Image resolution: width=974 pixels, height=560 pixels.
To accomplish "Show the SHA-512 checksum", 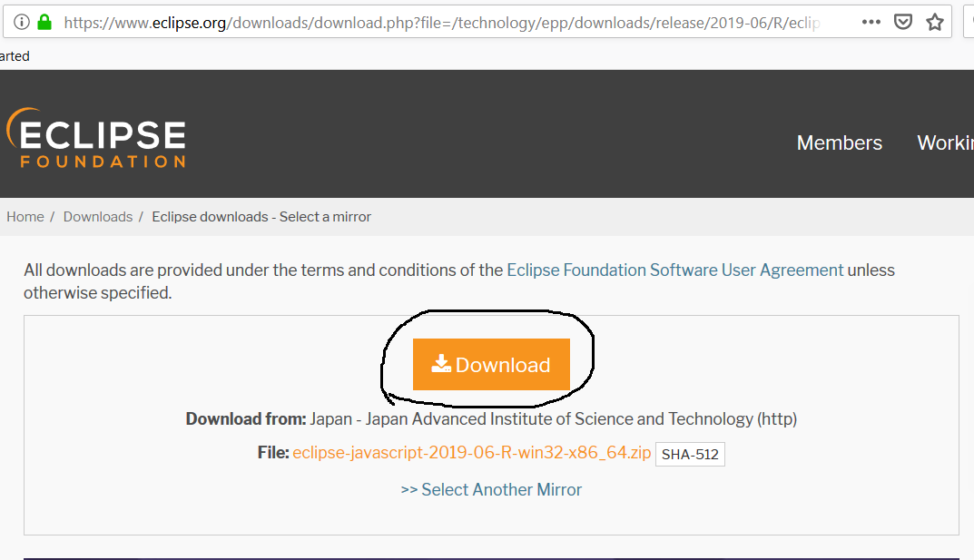I will (x=690, y=454).
